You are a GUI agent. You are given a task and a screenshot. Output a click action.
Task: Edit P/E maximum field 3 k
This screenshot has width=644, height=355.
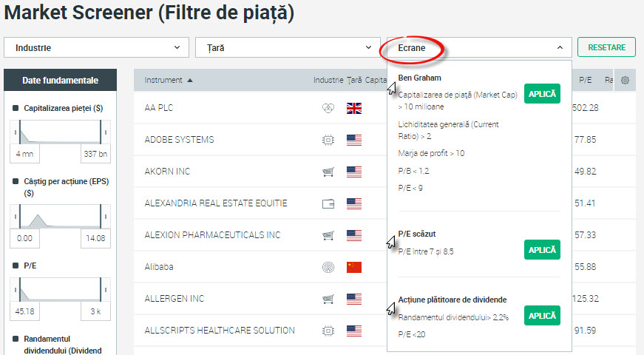point(95,311)
